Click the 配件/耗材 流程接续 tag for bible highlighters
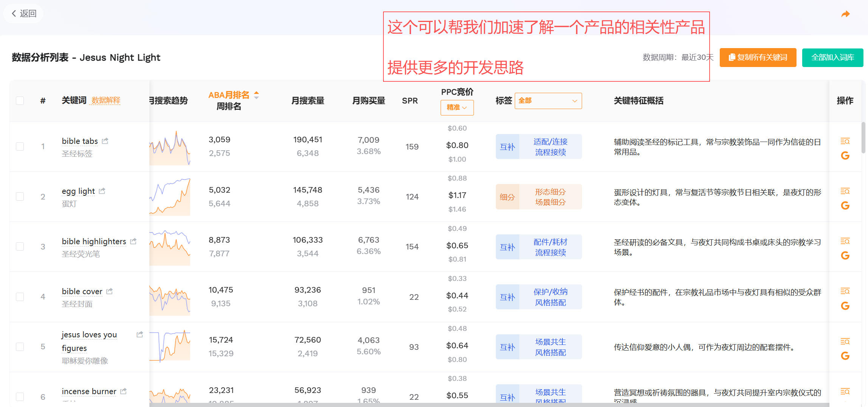The width and height of the screenshot is (868, 407). 550,247
